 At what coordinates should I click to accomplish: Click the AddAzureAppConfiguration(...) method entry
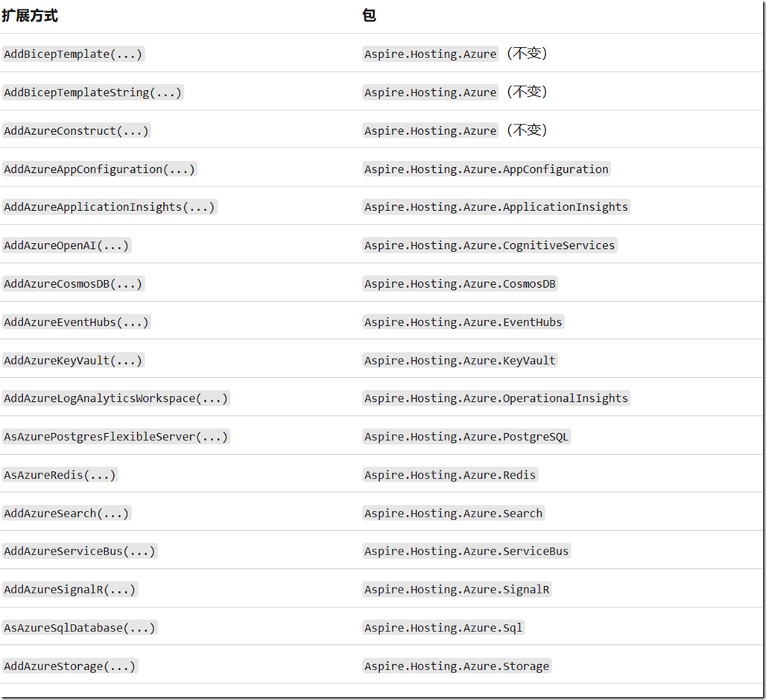click(x=99, y=168)
